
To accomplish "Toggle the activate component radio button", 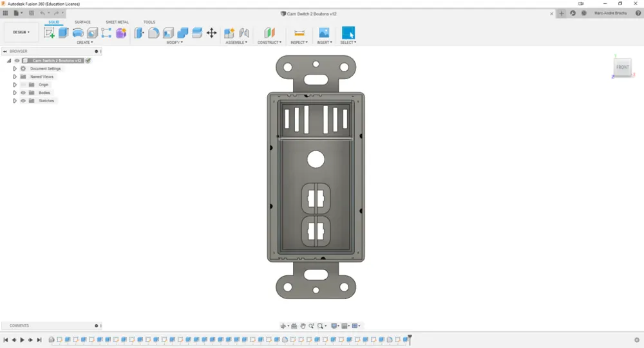I will [88, 60].
